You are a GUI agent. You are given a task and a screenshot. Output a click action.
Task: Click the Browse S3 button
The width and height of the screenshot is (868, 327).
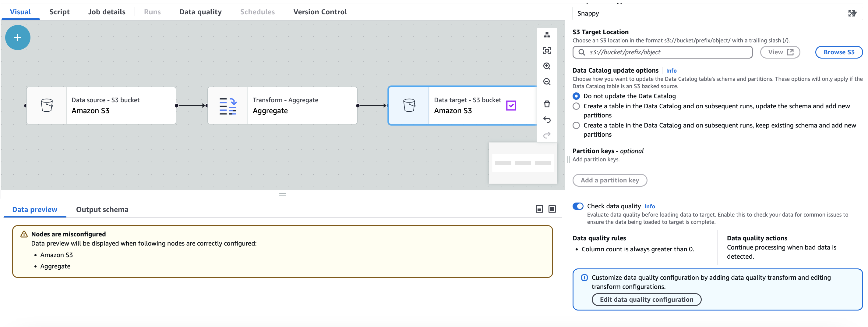[838, 52]
